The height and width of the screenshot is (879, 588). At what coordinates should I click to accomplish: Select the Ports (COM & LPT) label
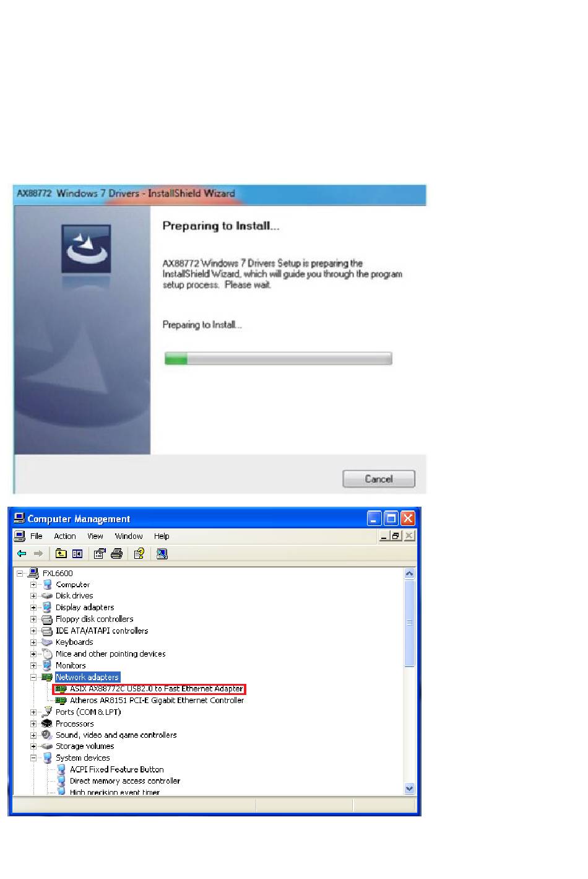(89, 712)
